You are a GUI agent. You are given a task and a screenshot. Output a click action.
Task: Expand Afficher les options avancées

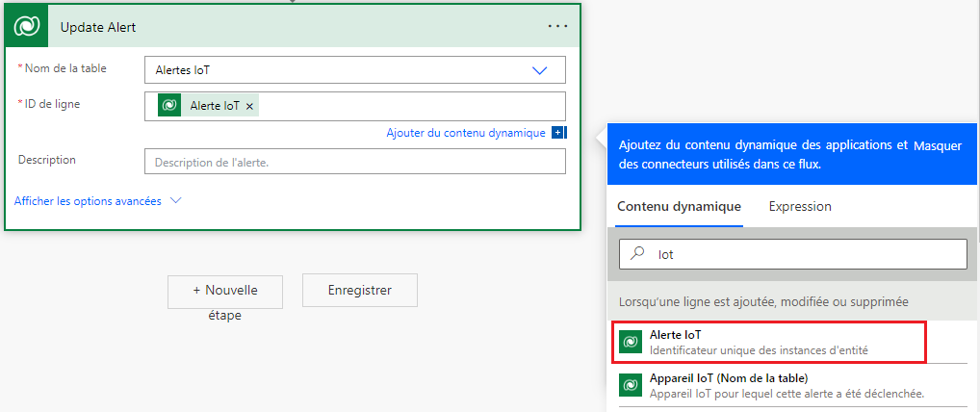point(97,201)
